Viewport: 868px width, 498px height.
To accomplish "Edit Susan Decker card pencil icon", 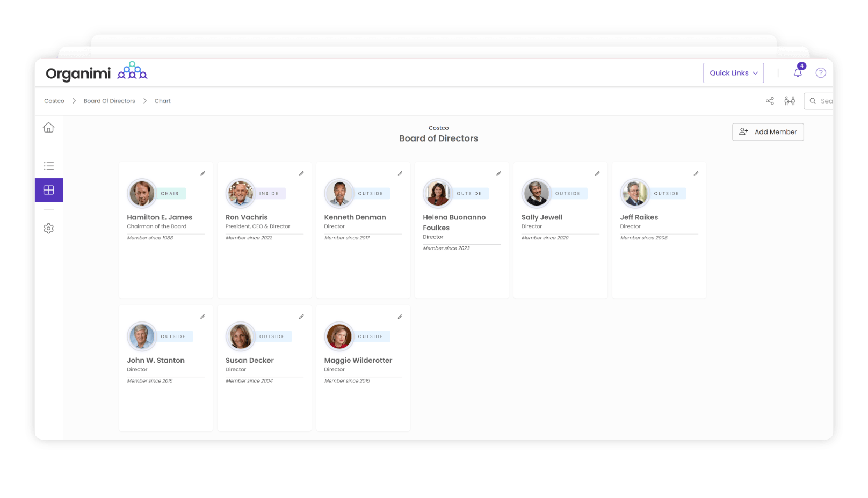I will click(301, 317).
